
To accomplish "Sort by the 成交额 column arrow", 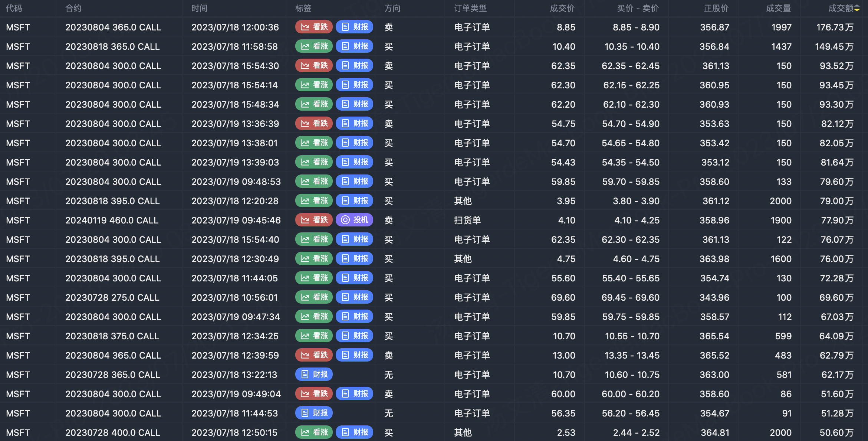I will pos(857,9).
